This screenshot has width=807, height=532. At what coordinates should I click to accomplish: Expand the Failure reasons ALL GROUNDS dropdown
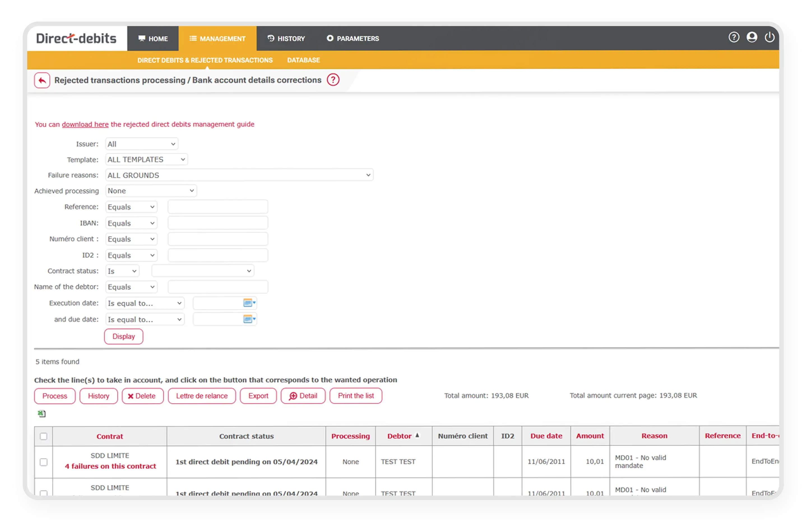[239, 175]
